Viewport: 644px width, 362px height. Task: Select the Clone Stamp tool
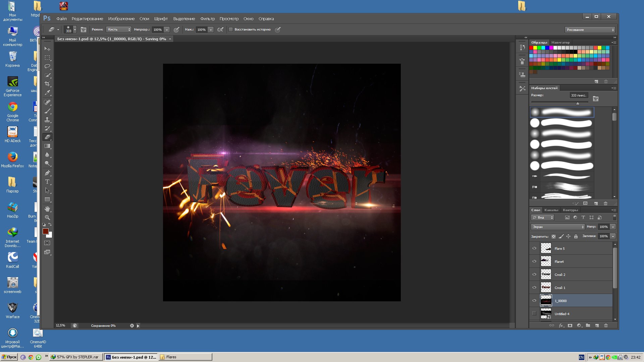[x=47, y=120]
